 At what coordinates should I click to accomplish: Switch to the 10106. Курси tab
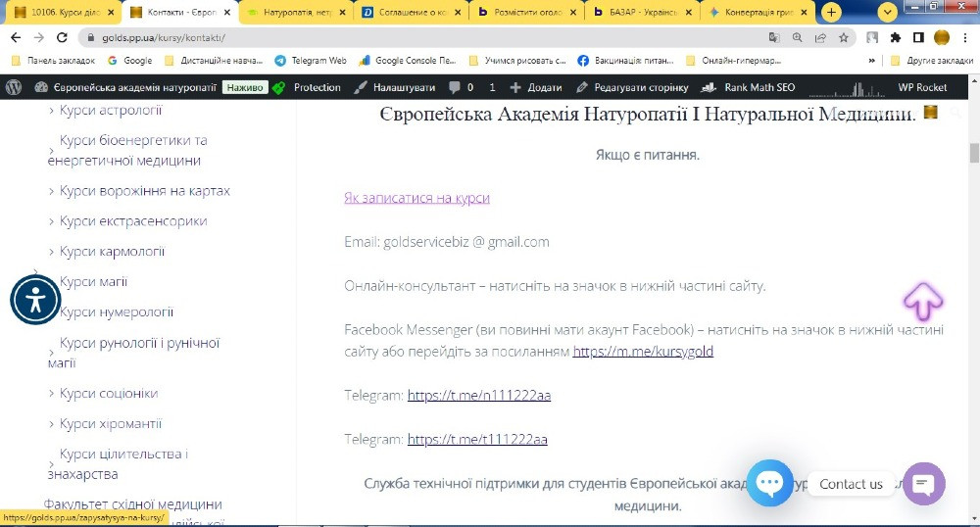tap(65, 12)
